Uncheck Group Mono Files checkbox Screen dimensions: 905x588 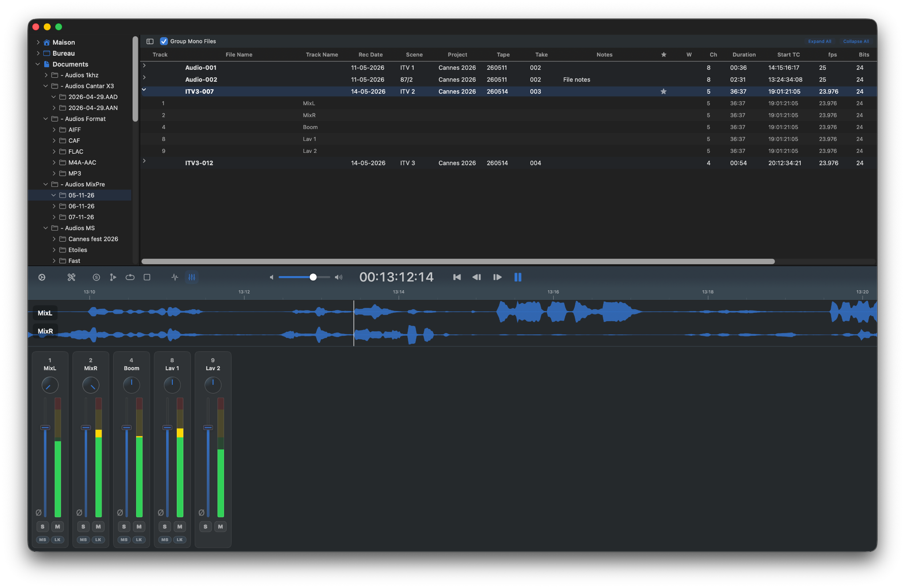point(164,41)
